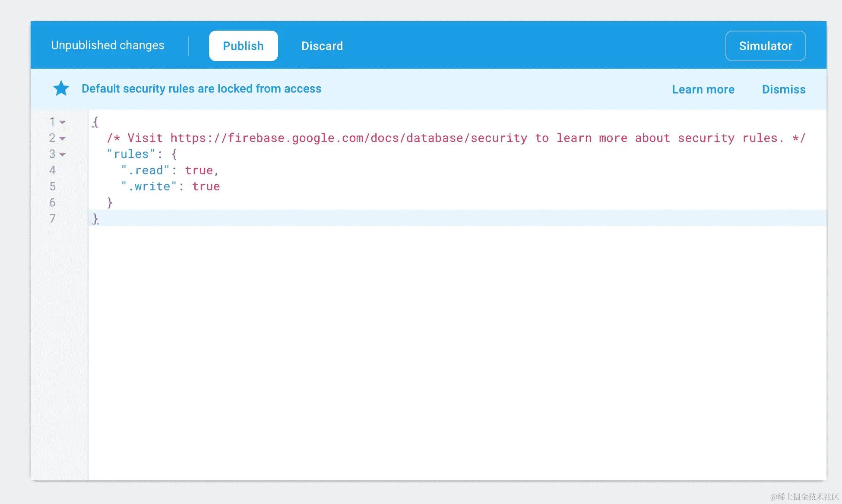
Task: Click the true value on the .write line
Action: (x=206, y=186)
